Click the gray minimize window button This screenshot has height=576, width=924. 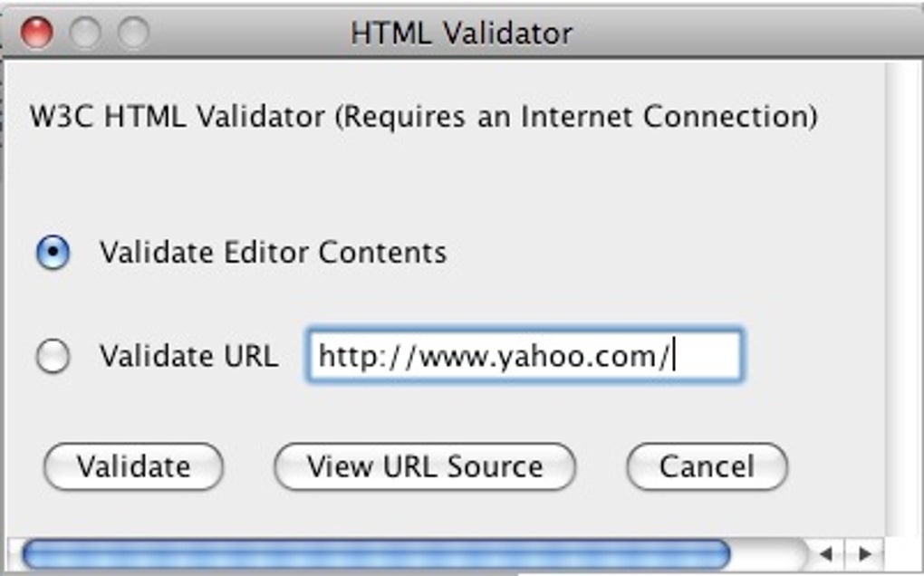pos(86,34)
